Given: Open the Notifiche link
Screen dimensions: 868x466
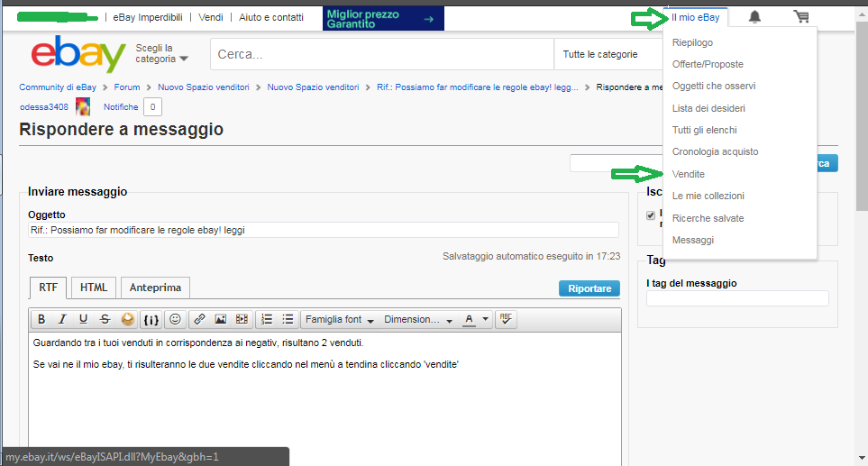Looking at the screenshot, I should [x=121, y=107].
